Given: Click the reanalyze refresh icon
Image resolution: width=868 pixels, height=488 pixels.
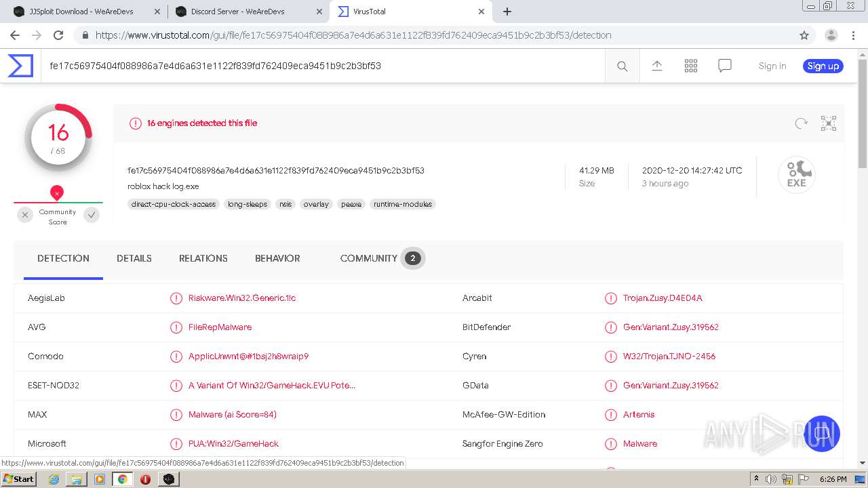Looking at the screenshot, I should pos(802,123).
